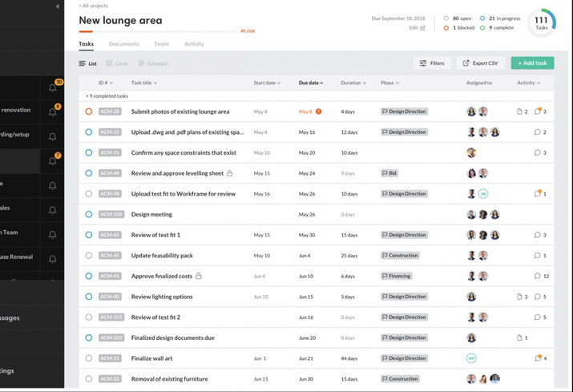Image resolution: width=573 pixels, height=392 pixels.
Task: Switch to the Team tab
Action: (162, 44)
